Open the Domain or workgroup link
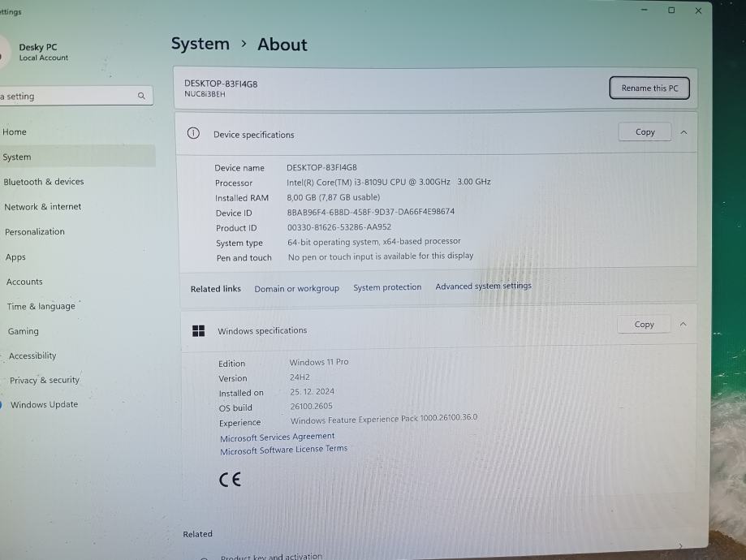746x560 pixels. (x=296, y=288)
